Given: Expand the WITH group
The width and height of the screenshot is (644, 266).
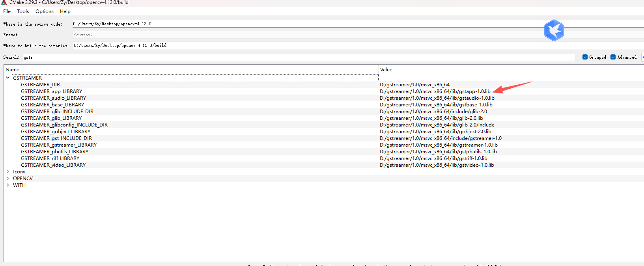Looking at the screenshot, I should pos(7,185).
